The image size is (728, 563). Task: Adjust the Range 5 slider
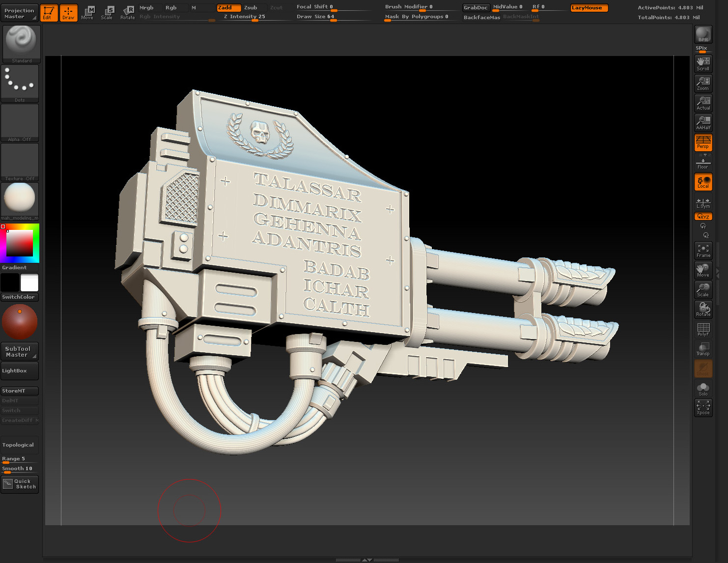(x=20, y=459)
